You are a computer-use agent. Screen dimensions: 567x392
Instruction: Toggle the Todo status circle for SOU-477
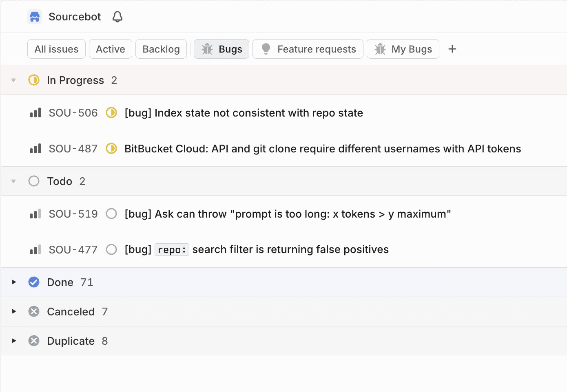pos(111,249)
